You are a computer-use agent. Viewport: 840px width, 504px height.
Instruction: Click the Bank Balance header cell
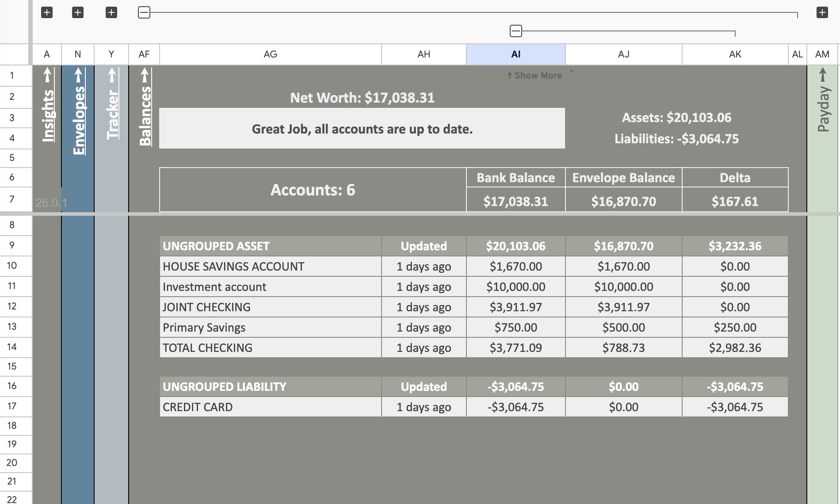point(516,178)
